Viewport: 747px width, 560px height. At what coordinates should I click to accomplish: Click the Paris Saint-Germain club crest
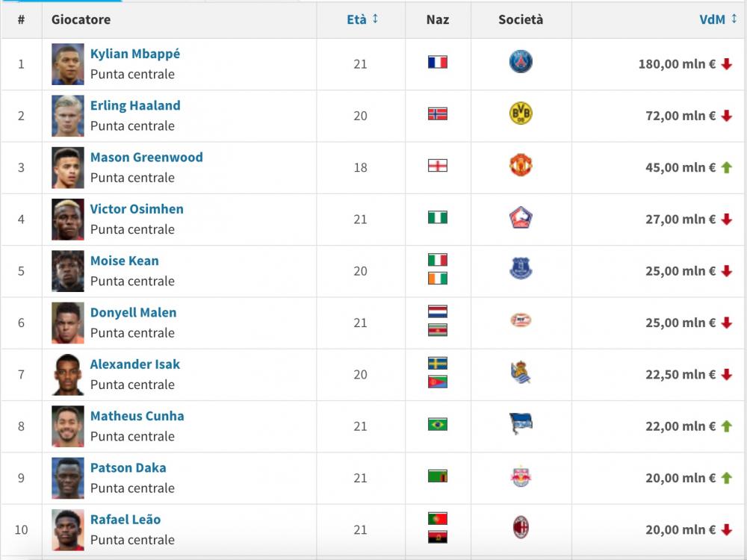pos(521,62)
